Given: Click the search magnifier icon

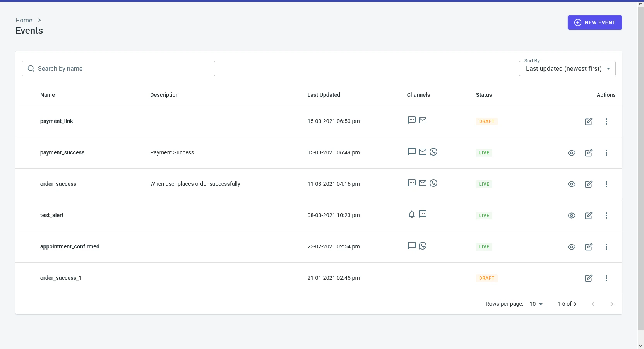Looking at the screenshot, I should point(31,68).
